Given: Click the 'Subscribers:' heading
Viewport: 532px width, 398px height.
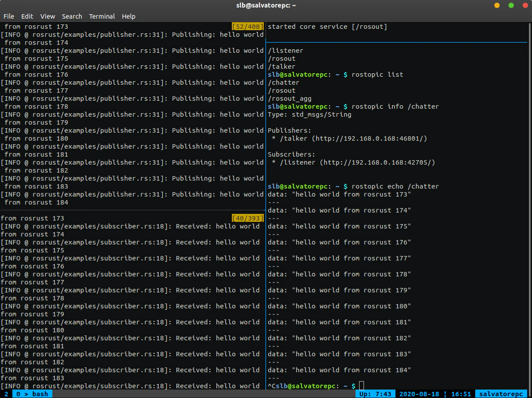Looking at the screenshot, I should coord(292,154).
